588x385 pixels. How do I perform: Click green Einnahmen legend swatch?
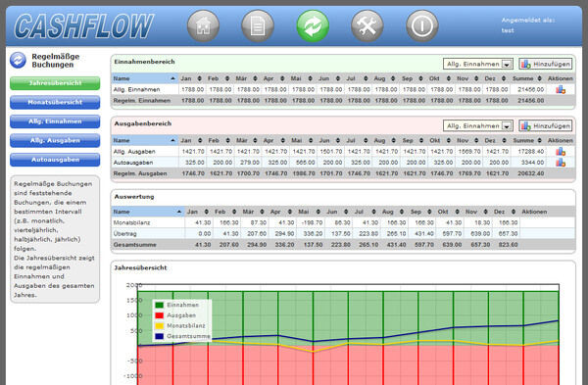[160, 305]
